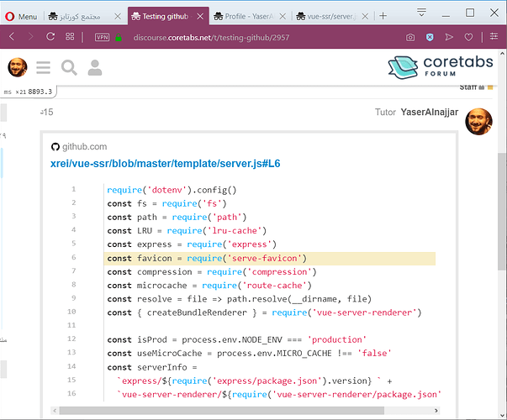Go forward to next page
This screenshot has width=507, height=420.
click(x=30, y=36)
